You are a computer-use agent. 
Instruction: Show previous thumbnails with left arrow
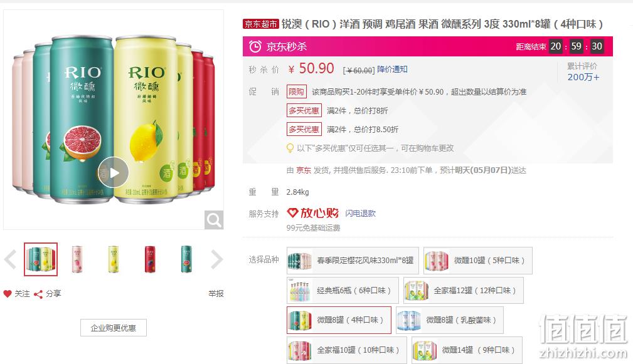tap(11, 259)
